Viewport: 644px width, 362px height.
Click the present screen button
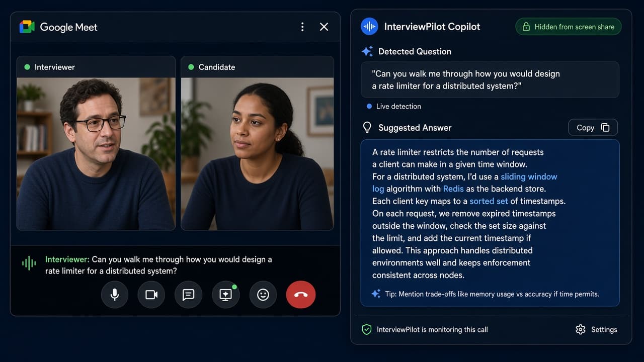[226, 295]
